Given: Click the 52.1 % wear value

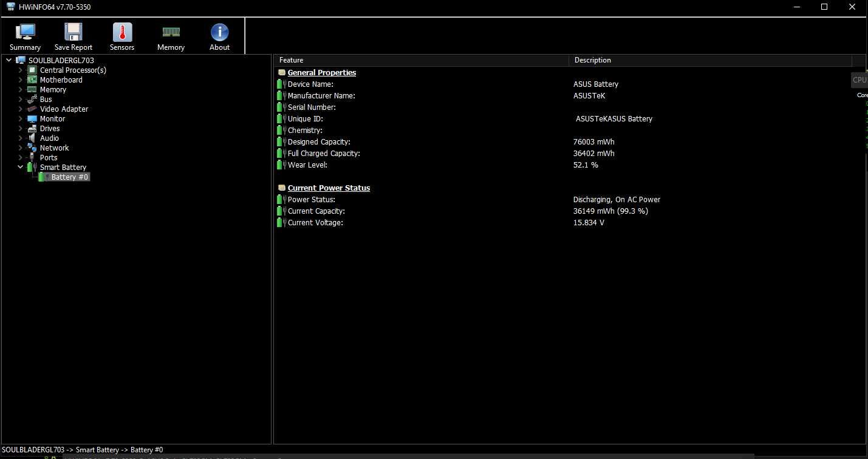Looking at the screenshot, I should click(x=586, y=165).
